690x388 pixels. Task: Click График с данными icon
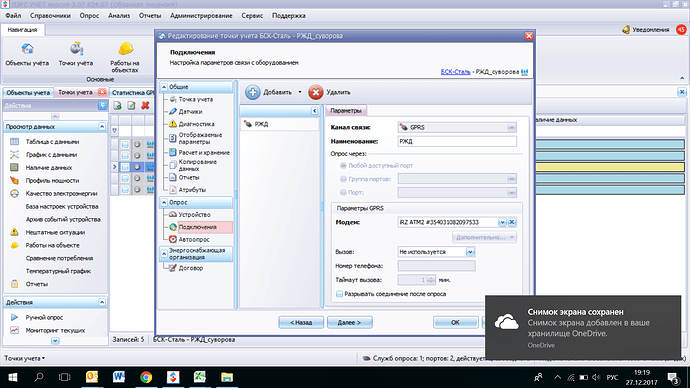point(15,154)
